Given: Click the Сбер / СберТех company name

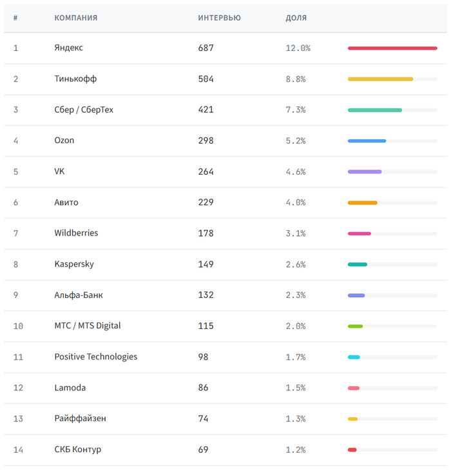Looking at the screenshot, I should click(x=84, y=110).
